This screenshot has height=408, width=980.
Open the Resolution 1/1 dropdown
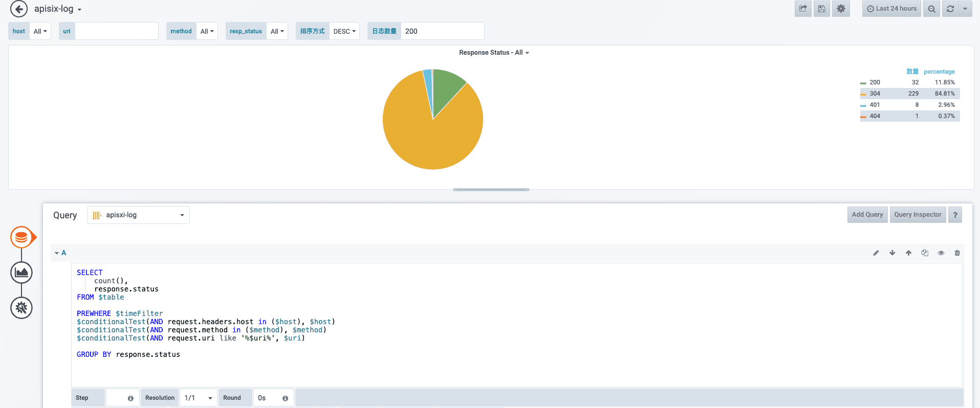click(x=199, y=398)
